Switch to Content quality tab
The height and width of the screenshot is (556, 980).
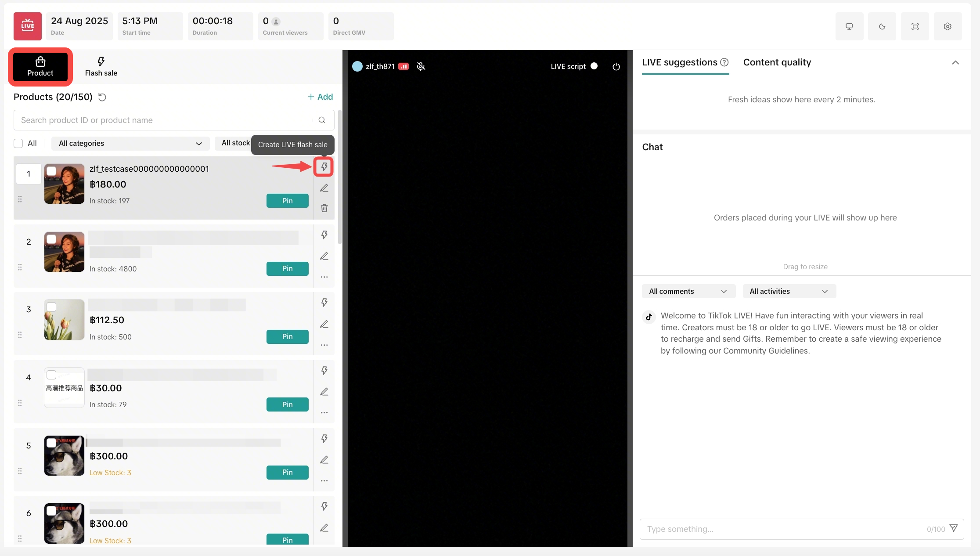click(x=777, y=62)
